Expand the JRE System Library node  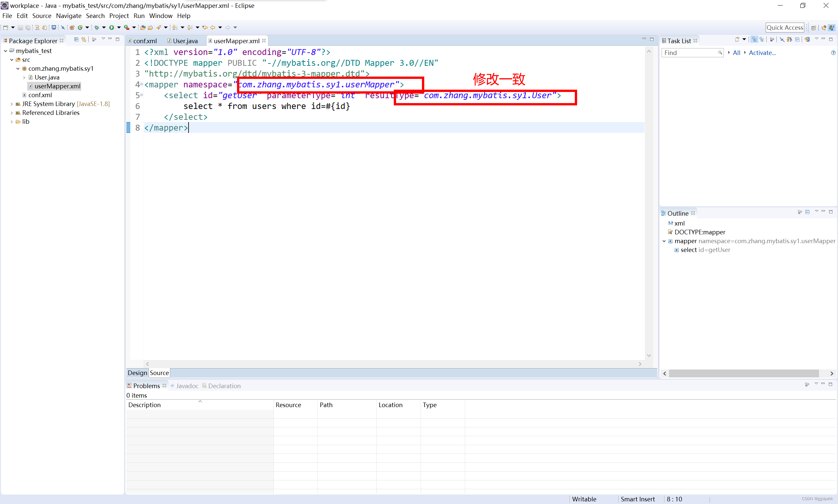click(x=11, y=104)
